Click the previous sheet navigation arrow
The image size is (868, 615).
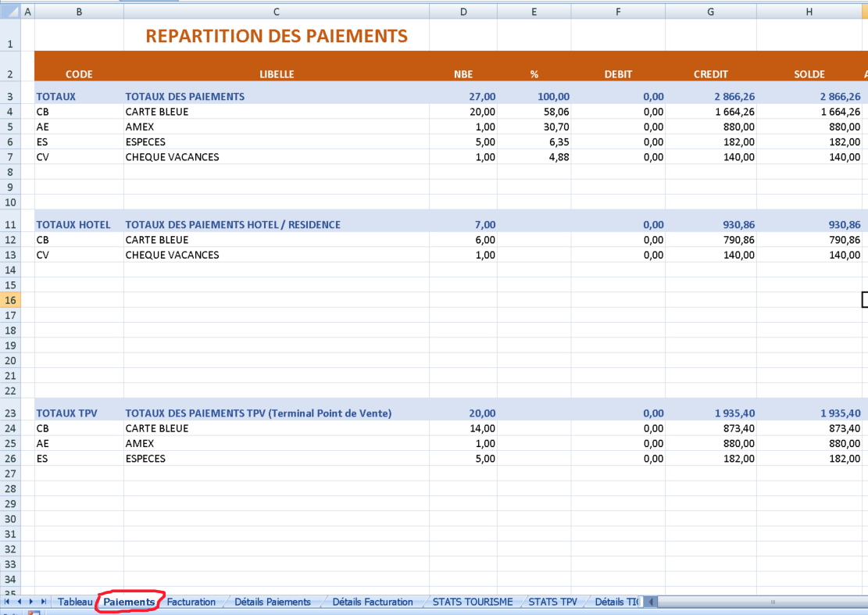(x=20, y=602)
